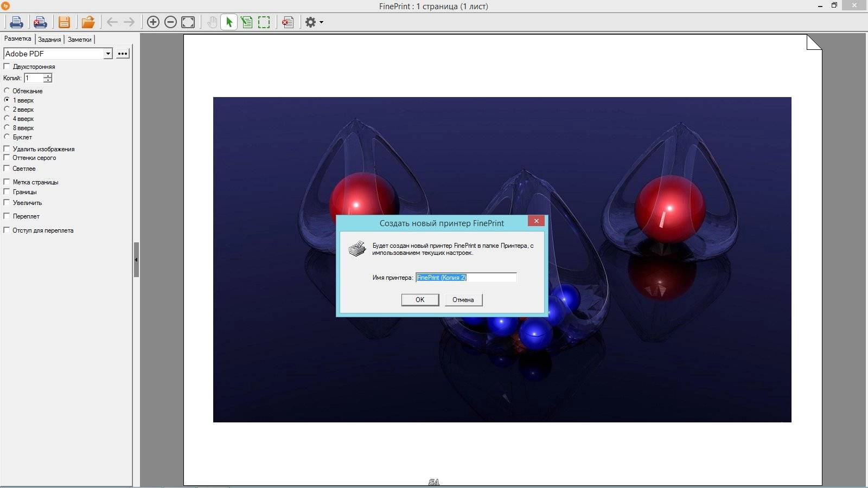868x488 pixels.
Task: Enable the Двухсторонняя checkbox
Action: point(7,66)
